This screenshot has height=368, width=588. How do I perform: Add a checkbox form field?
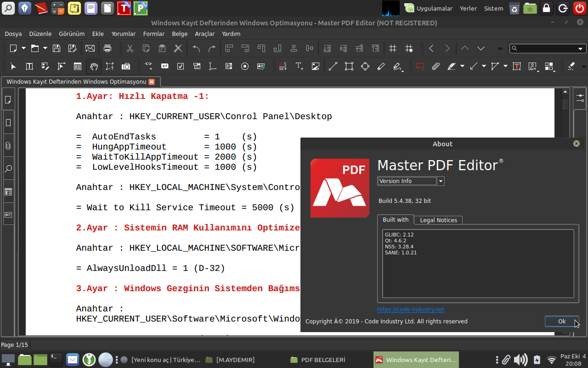click(x=181, y=66)
